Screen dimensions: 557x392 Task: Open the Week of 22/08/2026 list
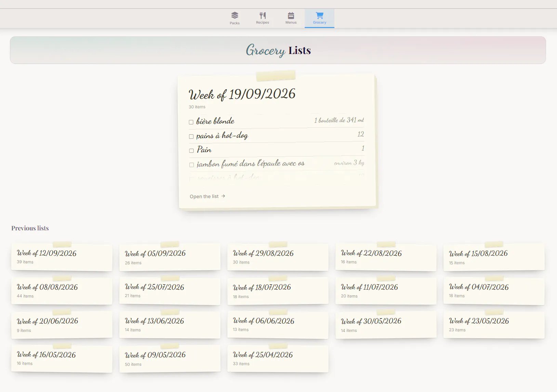click(386, 257)
